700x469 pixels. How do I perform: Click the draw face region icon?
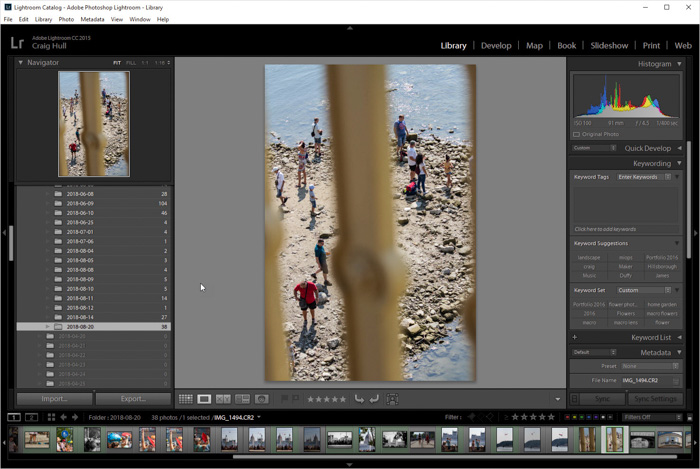pyautogui.click(x=392, y=399)
